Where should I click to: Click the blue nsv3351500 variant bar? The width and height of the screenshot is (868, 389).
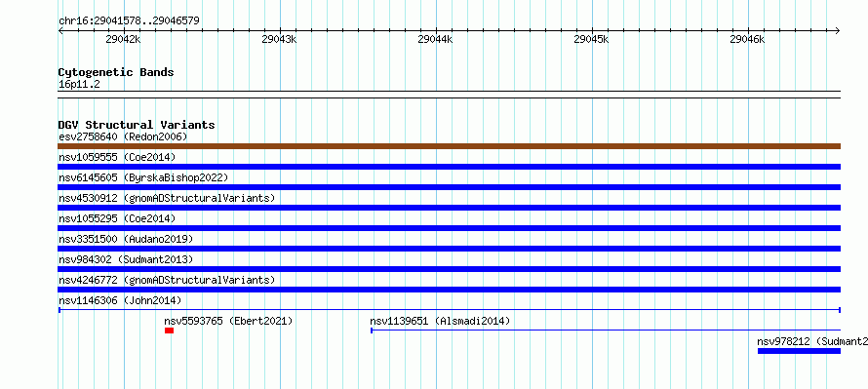point(449,249)
